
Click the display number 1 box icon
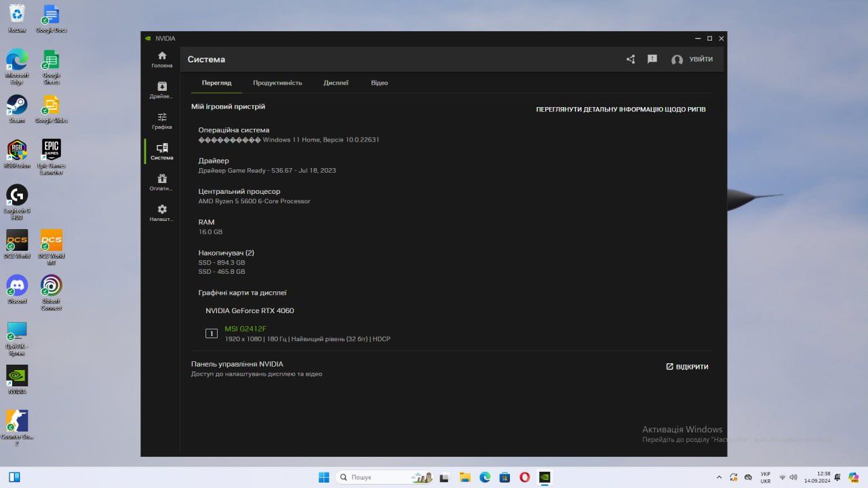[x=211, y=333]
